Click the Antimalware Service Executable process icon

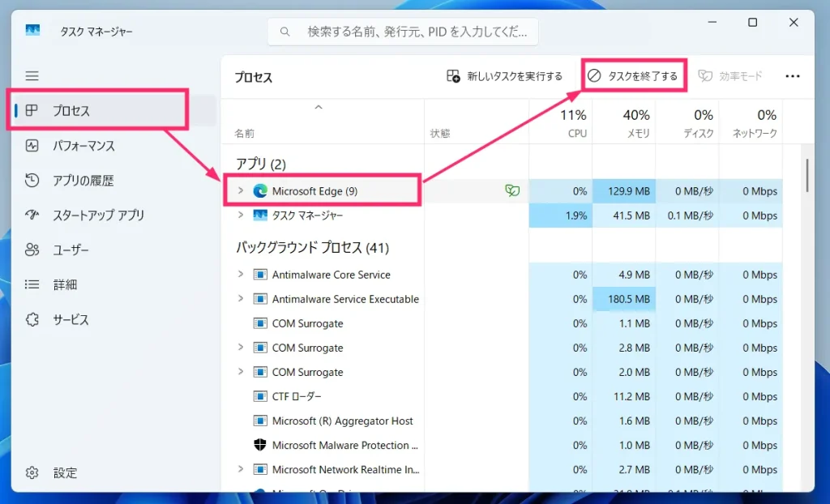click(x=260, y=299)
